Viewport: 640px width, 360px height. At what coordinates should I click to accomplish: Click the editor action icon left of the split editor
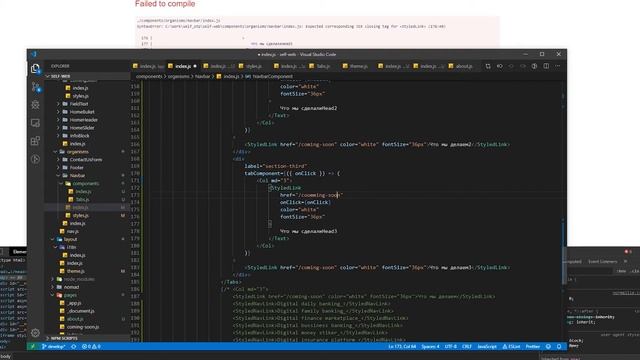coord(534,66)
